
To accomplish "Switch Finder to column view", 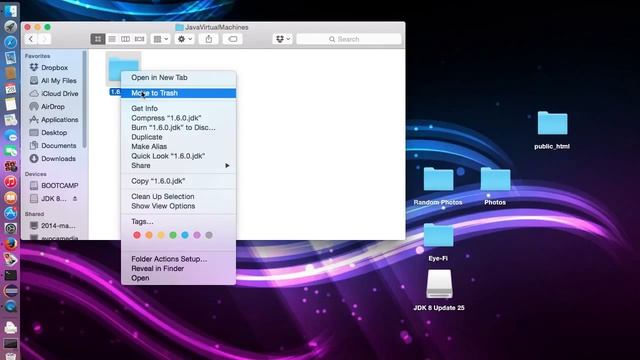I will pyautogui.click(x=126, y=39).
